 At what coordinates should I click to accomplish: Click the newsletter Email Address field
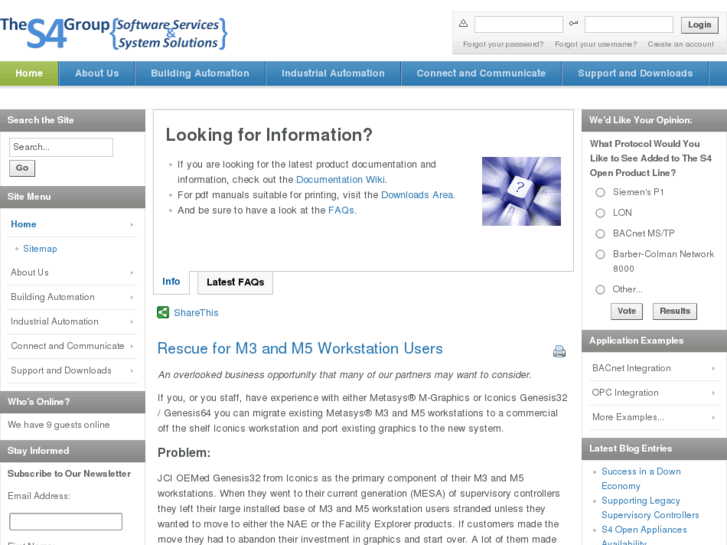click(65, 521)
